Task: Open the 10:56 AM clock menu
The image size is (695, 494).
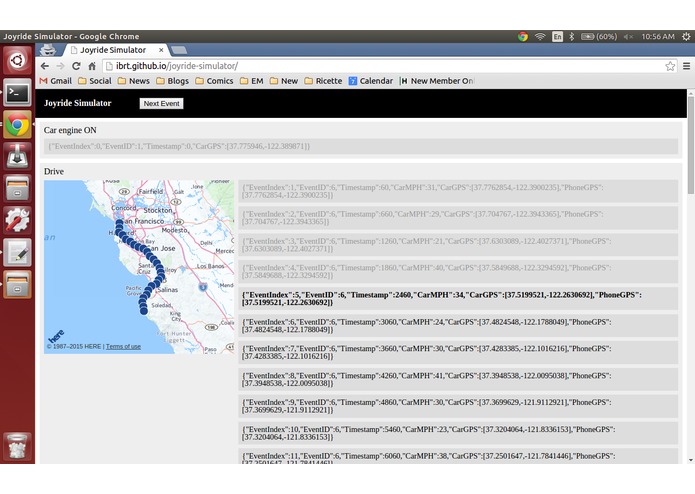Action: pos(658,36)
